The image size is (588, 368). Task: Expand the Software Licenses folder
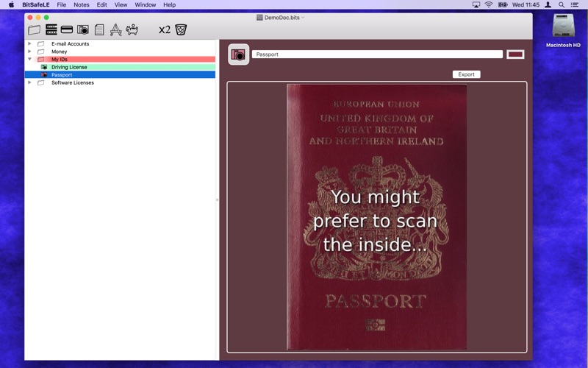click(x=29, y=82)
